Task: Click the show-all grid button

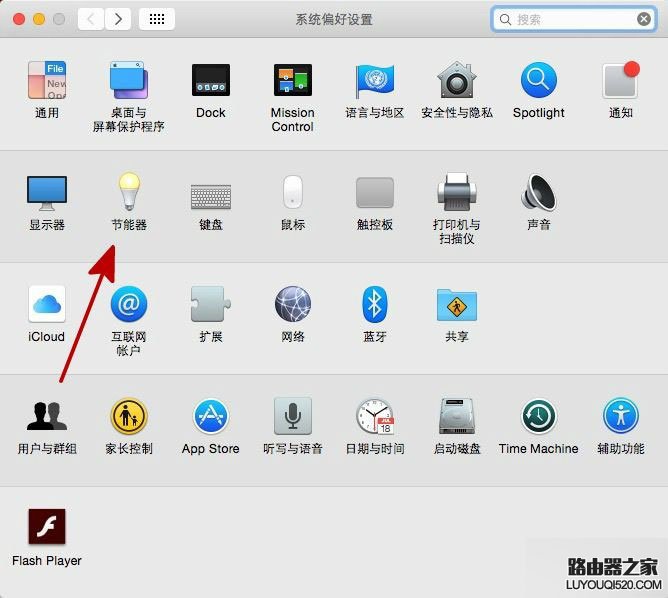Action: coord(157,19)
